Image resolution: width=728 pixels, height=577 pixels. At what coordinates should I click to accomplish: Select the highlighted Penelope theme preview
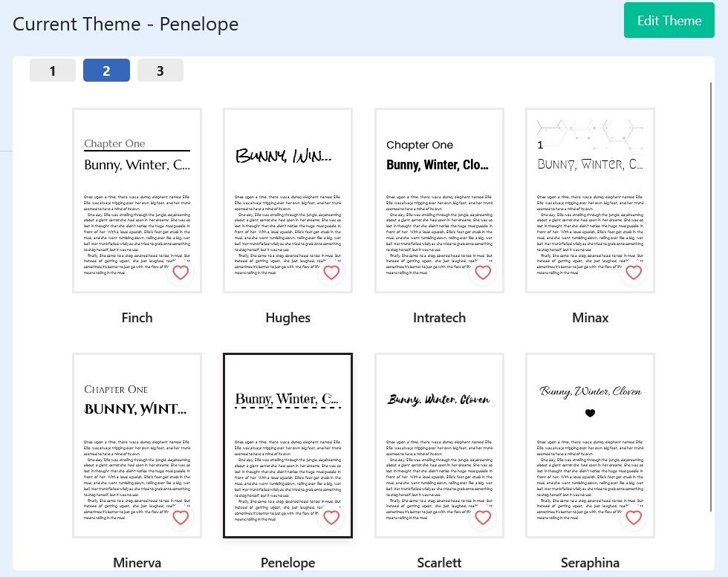point(288,446)
